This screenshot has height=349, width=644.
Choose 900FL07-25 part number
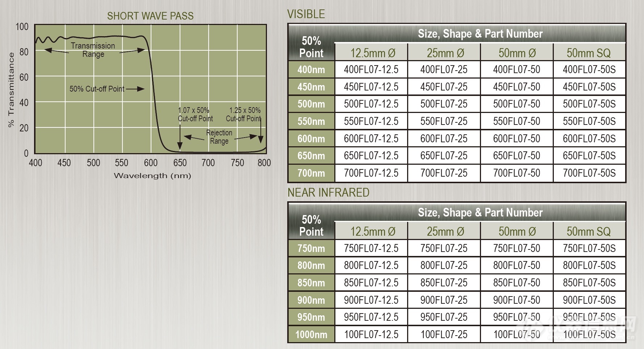[444, 300]
